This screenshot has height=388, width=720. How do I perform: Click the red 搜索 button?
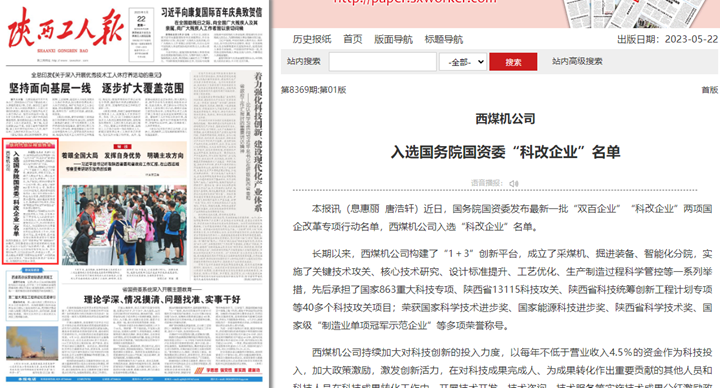click(513, 62)
